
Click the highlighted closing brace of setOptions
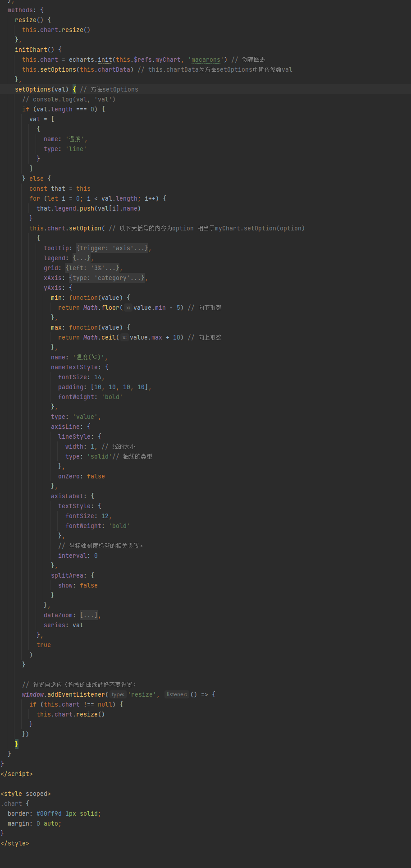(17, 744)
